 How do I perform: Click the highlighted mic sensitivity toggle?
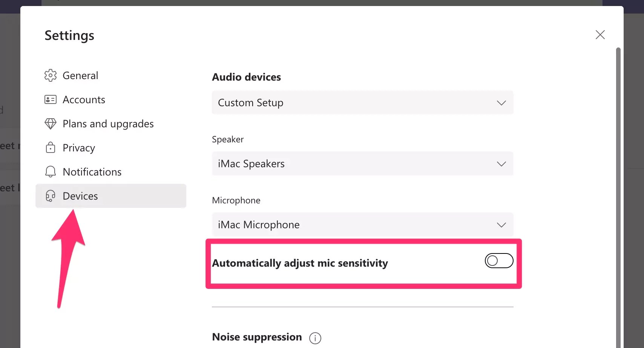pyautogui.click(x=498, y=260)
